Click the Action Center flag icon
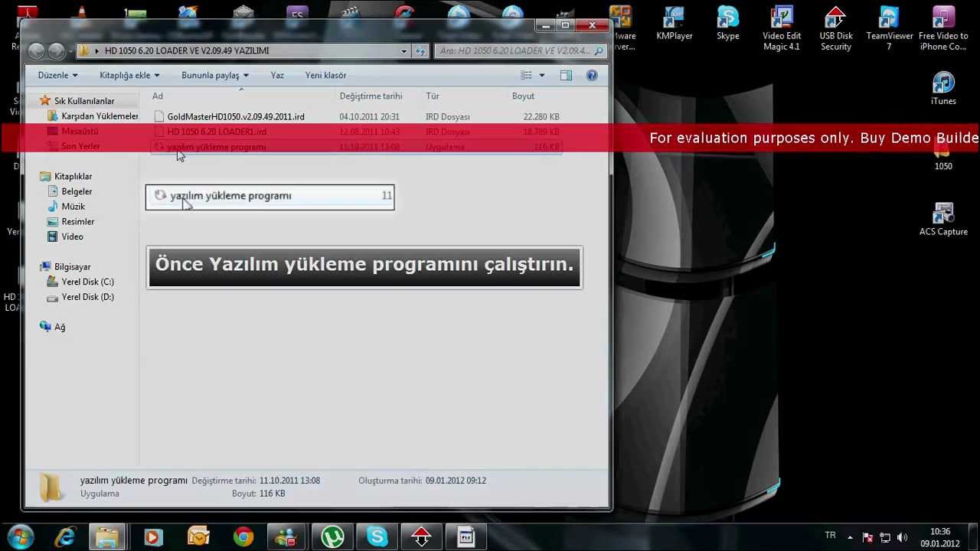The width and height of the screenshot is (980, 551). pos(867,537)
